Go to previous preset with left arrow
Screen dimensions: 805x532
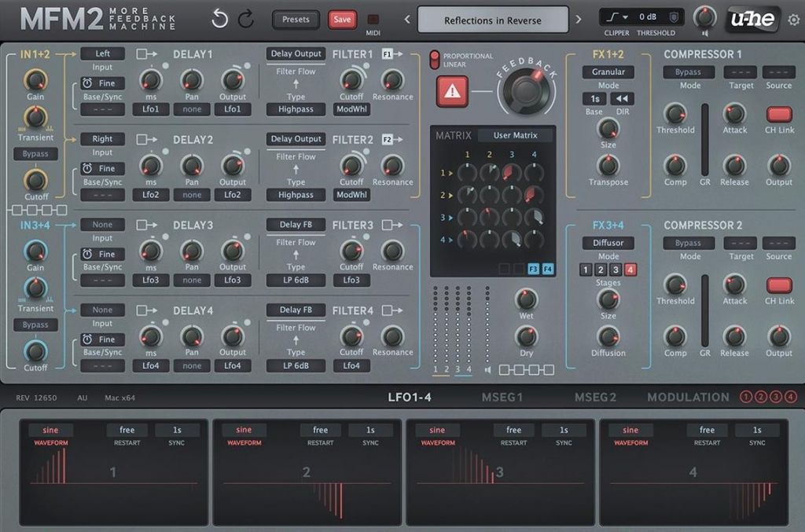click(407, 20)
